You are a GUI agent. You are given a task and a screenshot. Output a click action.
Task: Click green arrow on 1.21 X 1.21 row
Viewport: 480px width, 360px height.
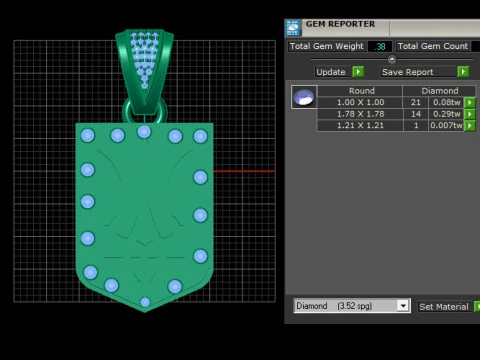[x=469, y=125]
